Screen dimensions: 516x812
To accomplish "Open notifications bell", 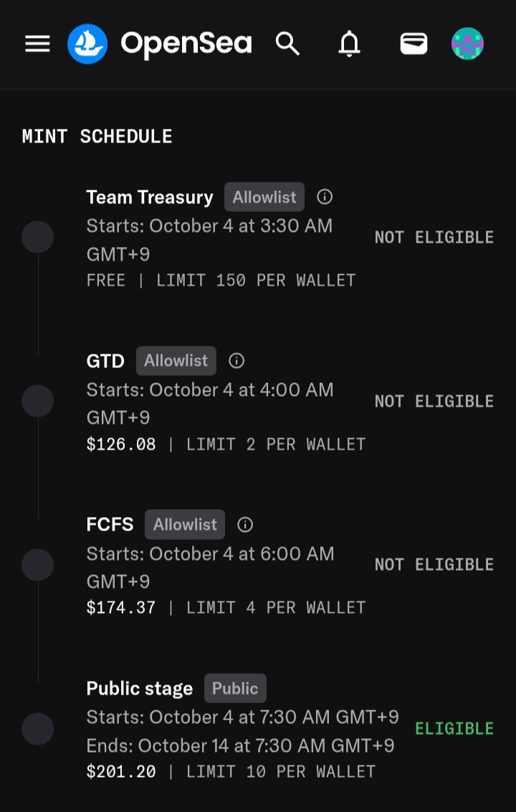I will 350,44.
